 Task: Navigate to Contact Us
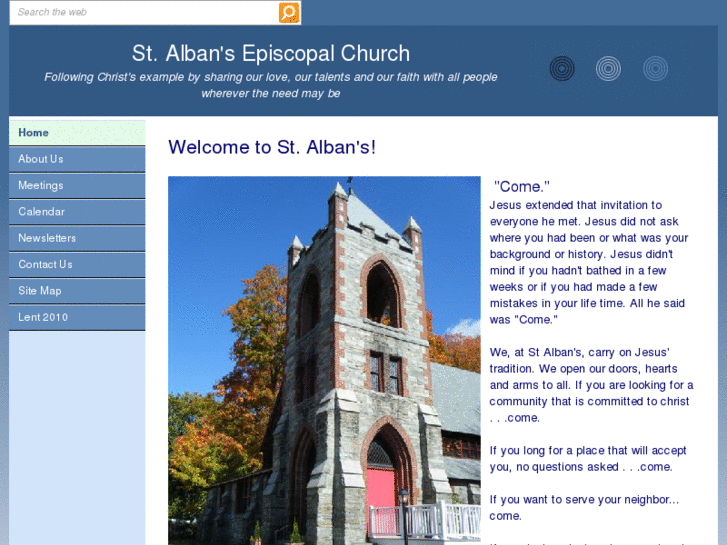coord(77,265)
